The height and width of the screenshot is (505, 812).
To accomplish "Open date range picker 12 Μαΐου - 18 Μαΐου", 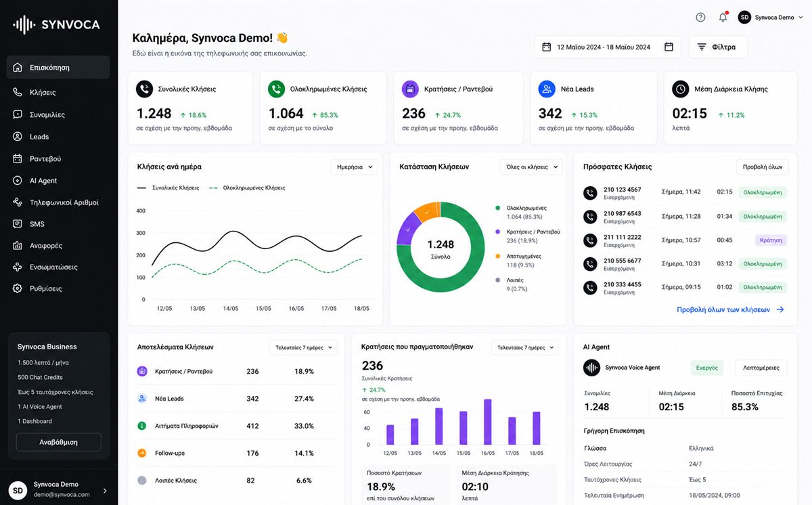I will click(x=608, y=47).
